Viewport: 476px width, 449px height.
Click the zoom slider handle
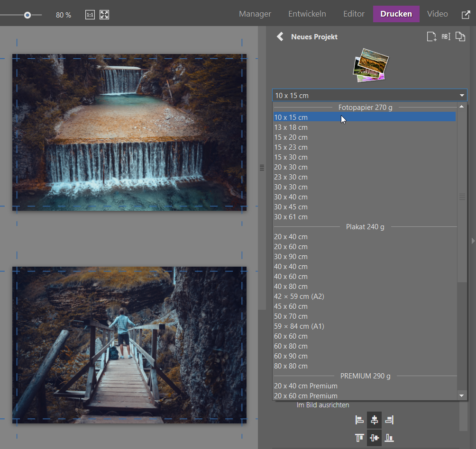point(27,15)
